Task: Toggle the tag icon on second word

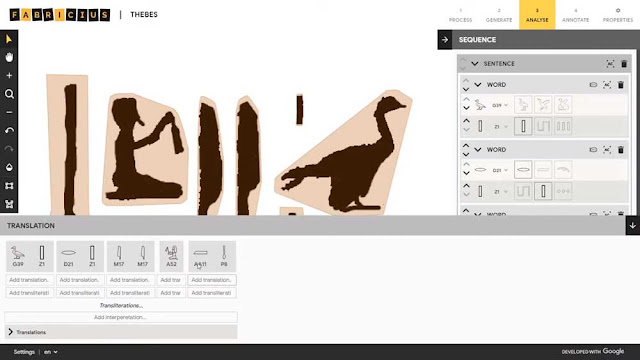Action: pyautogui.click(x=593, y=150)
